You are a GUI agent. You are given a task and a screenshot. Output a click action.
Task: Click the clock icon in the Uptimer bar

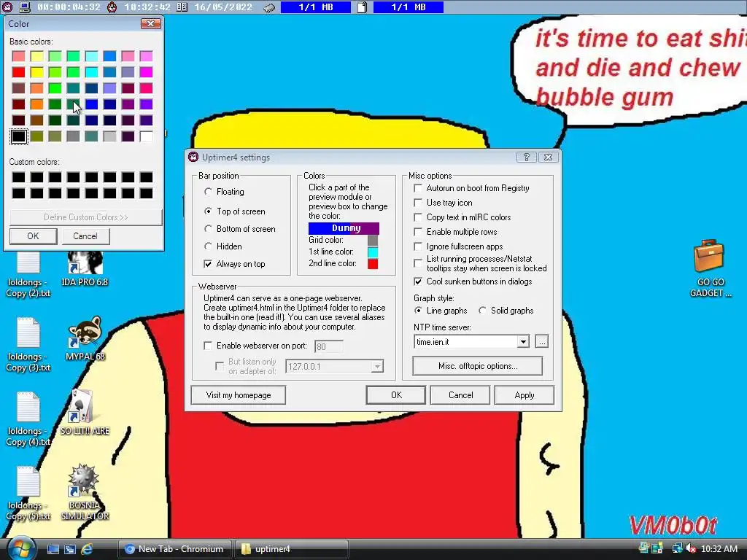(x=112, y=7)
